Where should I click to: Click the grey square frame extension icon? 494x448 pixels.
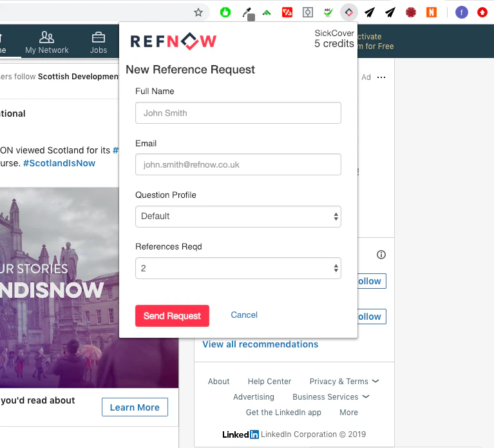coord(307,13)
